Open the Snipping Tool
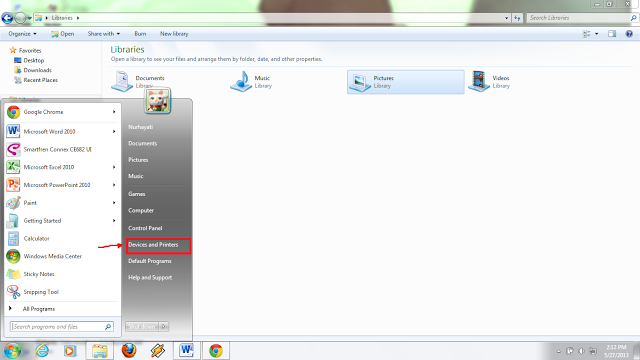This screenshot has height=360, width=640. (x=61, y=292)
